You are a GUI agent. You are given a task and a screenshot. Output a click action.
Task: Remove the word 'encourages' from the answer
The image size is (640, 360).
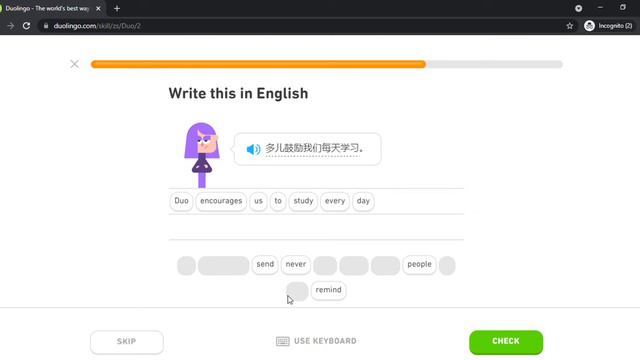click(221, 201)
